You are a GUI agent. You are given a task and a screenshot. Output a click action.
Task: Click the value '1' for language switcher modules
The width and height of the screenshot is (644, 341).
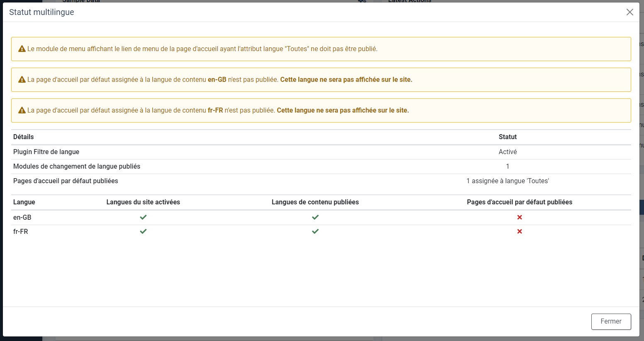(507, 166)
